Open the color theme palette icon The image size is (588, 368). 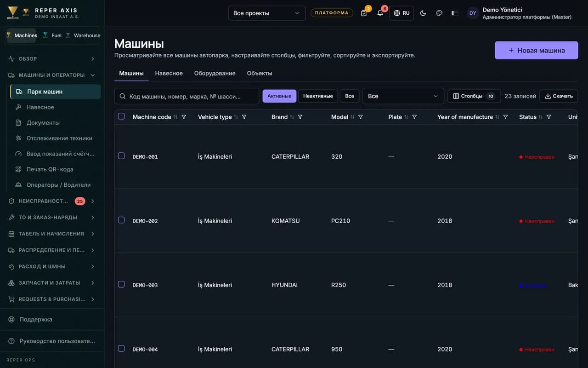tap(439, 13)
